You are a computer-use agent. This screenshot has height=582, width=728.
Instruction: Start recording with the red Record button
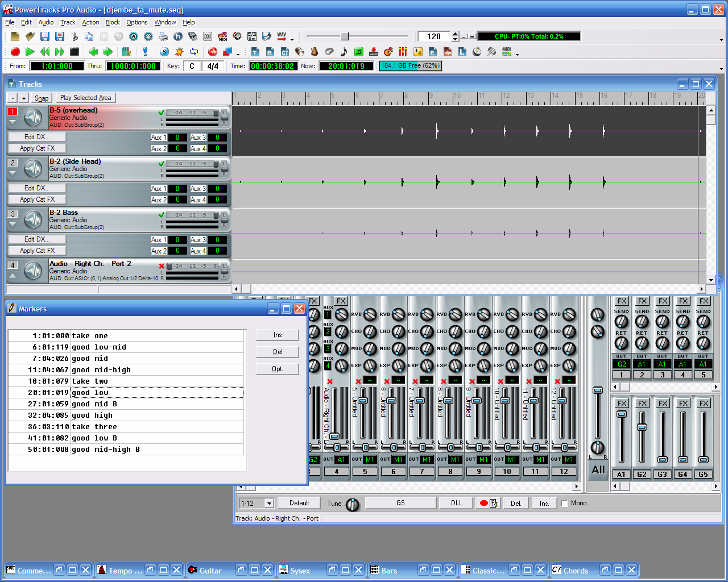pos(15,52)
